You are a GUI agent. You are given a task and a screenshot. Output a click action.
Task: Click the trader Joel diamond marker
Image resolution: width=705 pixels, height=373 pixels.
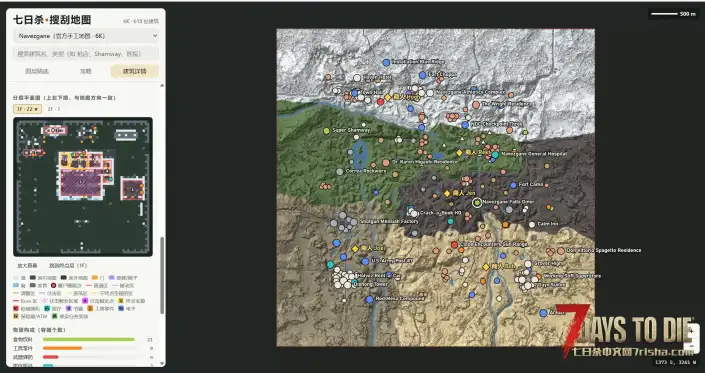coord(355,249)
